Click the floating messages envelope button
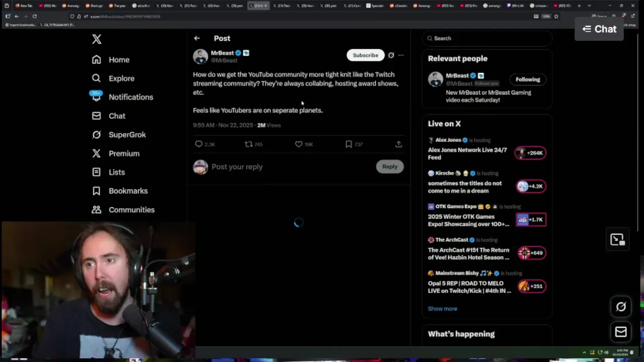644x362 pixels. point(621,332)
